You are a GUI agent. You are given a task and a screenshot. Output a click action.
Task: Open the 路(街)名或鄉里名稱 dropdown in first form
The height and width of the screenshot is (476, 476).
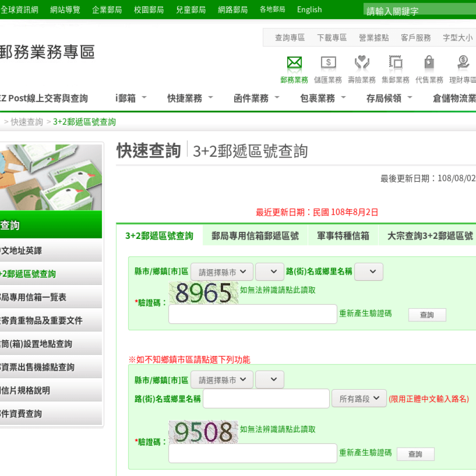click(369, 272)
